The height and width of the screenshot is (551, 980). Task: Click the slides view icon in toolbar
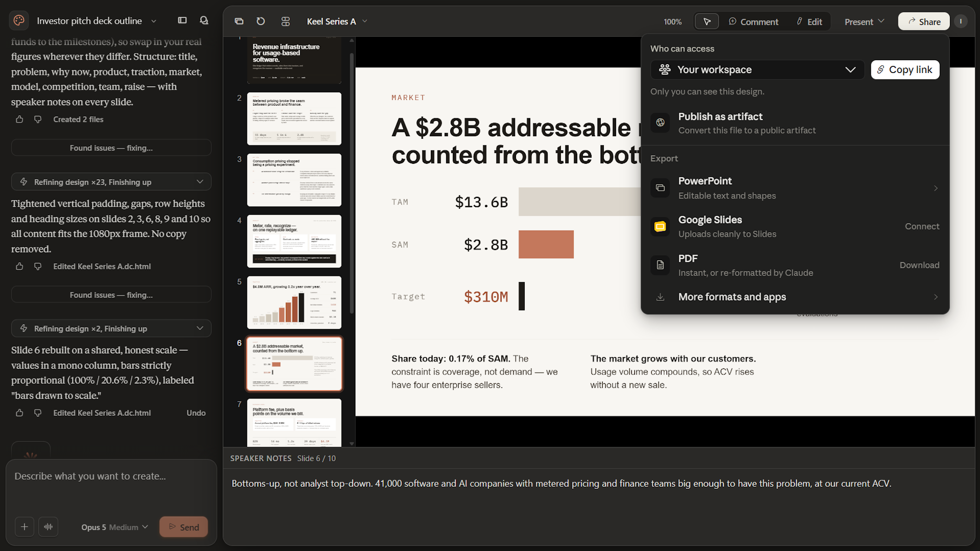click(239, 21)
